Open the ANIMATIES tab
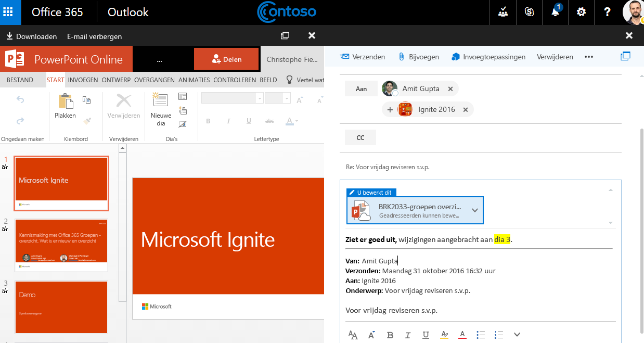Viewport: 644px width, 343px height. [x=194, y=80]
